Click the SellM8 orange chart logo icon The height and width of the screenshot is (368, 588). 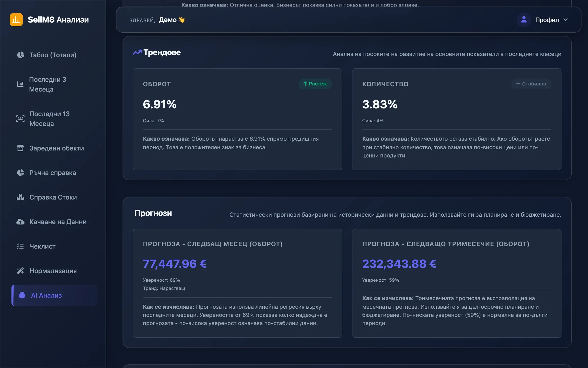pos(16,20)
